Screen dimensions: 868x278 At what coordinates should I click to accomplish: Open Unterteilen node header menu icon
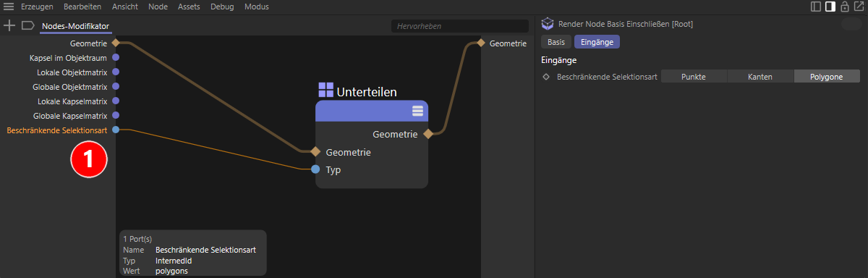pos(417,111)
